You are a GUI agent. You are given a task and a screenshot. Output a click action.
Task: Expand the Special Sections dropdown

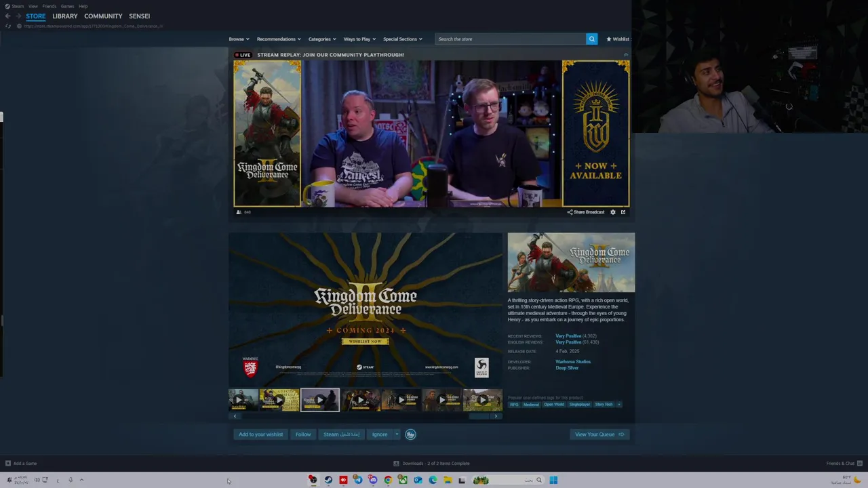pos(402,39)
